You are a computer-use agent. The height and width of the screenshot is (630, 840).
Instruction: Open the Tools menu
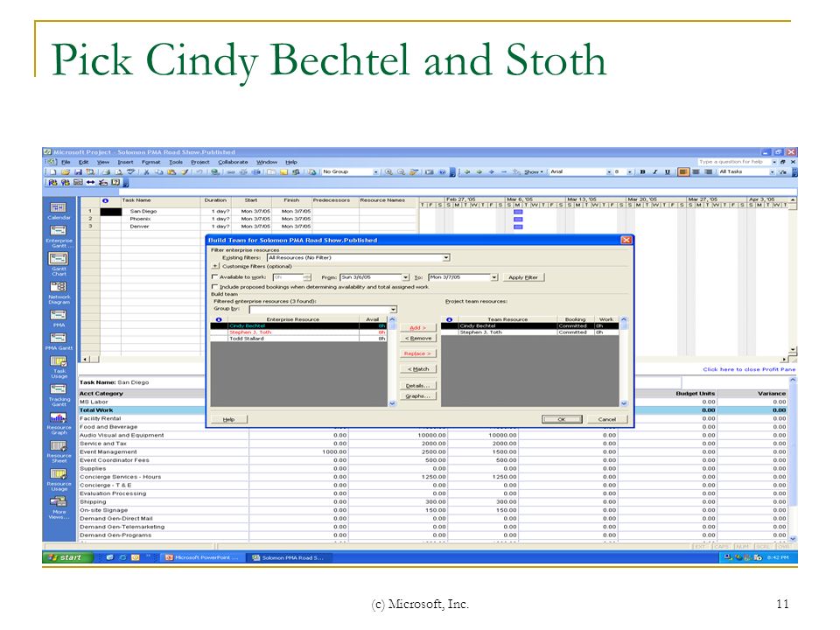pyautogui.click(x=176, y=162)
